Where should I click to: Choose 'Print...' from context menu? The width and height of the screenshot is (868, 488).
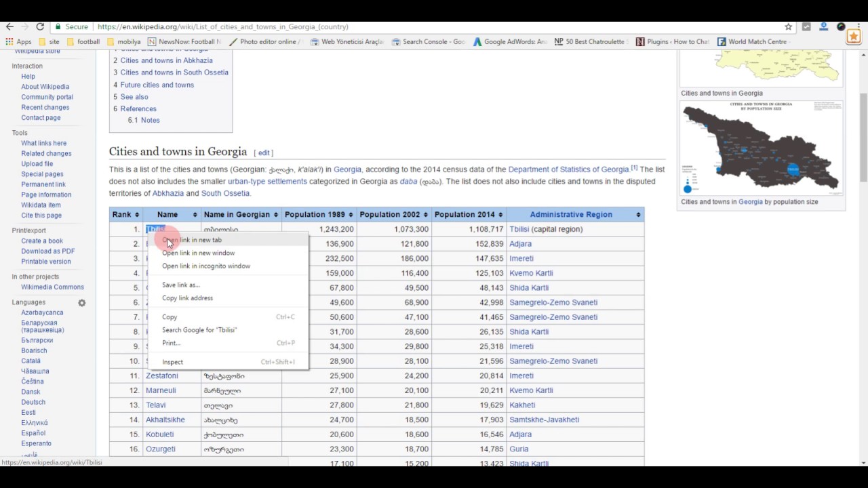[x=228, y=343]
